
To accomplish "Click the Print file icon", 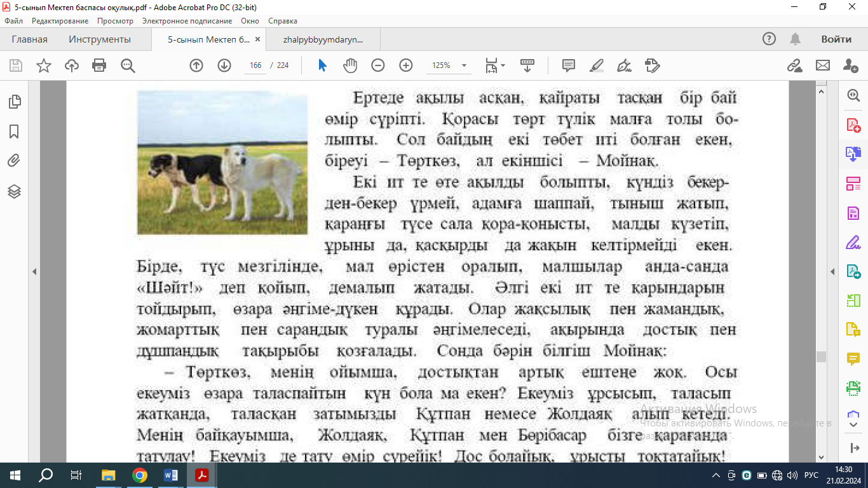I will [99, 65].
